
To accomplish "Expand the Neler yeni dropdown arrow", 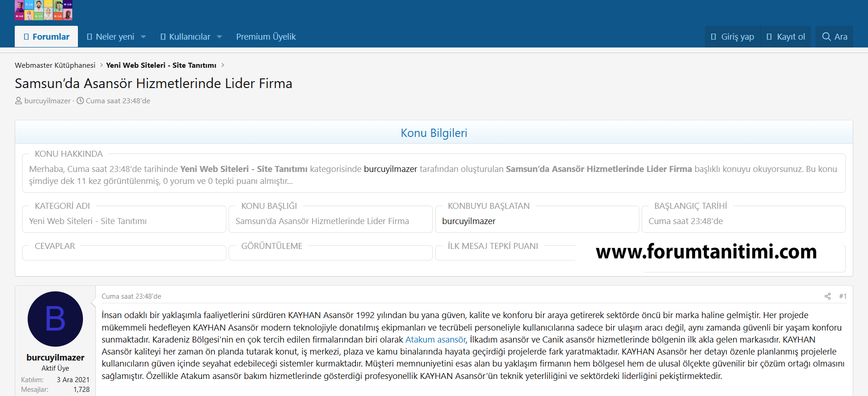I will pos(143,37).
